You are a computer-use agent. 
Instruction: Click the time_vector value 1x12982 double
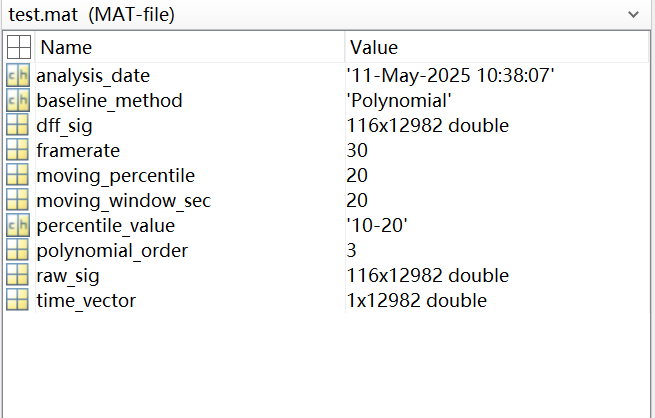point(417,300)
